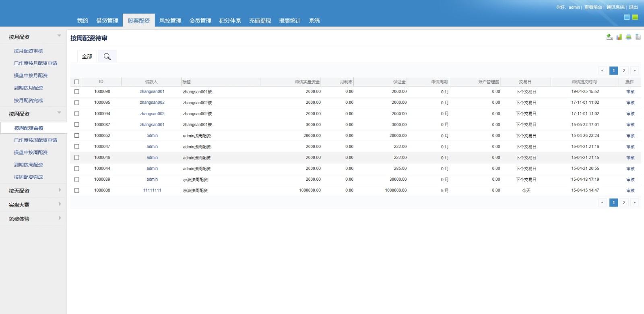Image resolution: width=644 pixels, height=314 pixels.
Task: Collapse the 按月配资 sidebar section arrow
Action: click(59, 36)
